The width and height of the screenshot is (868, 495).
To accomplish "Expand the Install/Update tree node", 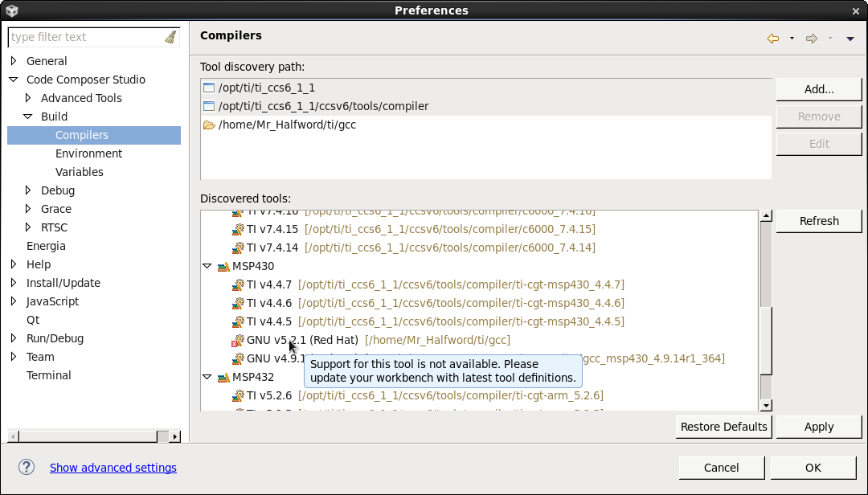I will [14, 282].
